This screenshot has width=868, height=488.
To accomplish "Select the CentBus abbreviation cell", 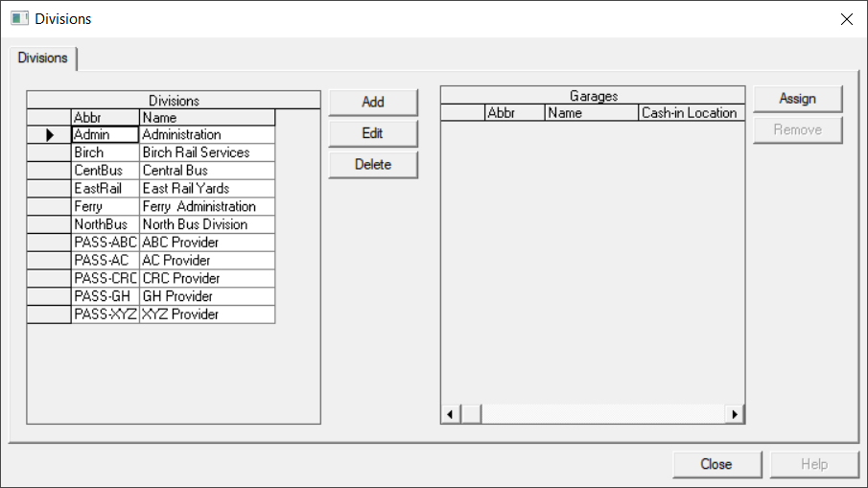I will point(106,171).
